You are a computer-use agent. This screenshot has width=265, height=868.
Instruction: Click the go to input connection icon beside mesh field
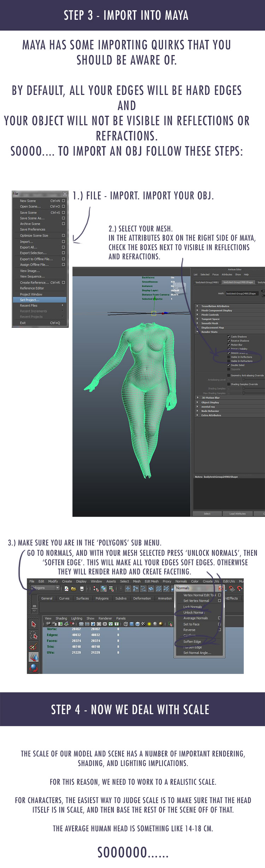point(263,291)
